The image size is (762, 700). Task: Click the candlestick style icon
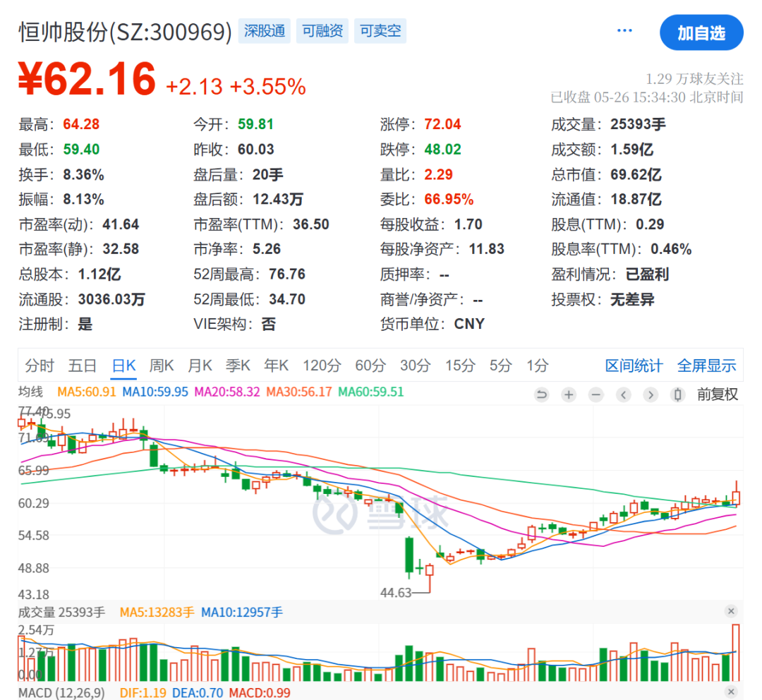coord(677,394)
